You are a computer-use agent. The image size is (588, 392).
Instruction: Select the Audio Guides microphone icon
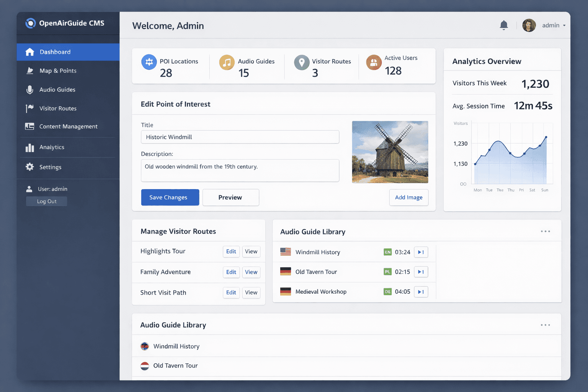point(30,90)
